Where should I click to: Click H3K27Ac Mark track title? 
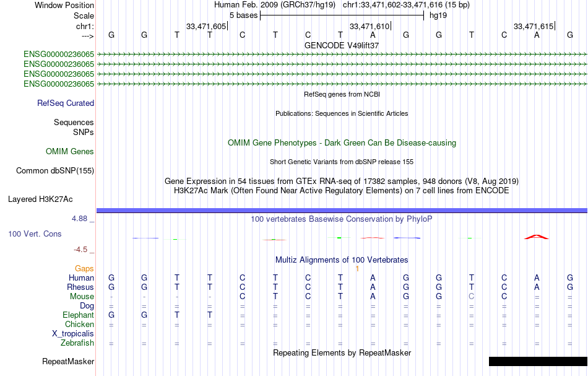(x=342, y=191)
